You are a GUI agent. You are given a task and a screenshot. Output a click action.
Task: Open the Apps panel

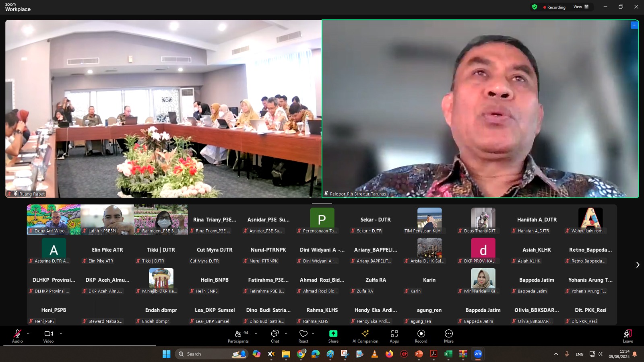pyautogui.click(x=394, y=336)
